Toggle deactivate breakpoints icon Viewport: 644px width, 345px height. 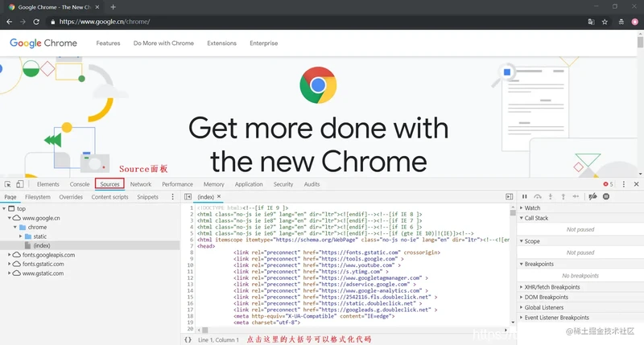tap(592, 196)
